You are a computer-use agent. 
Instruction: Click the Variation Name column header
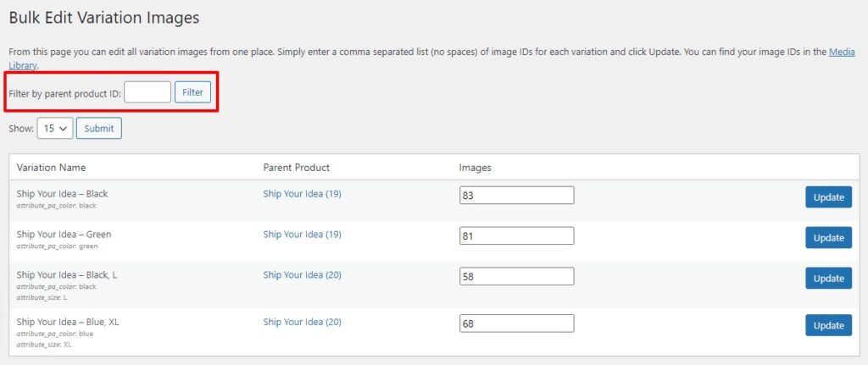point(51,168)
